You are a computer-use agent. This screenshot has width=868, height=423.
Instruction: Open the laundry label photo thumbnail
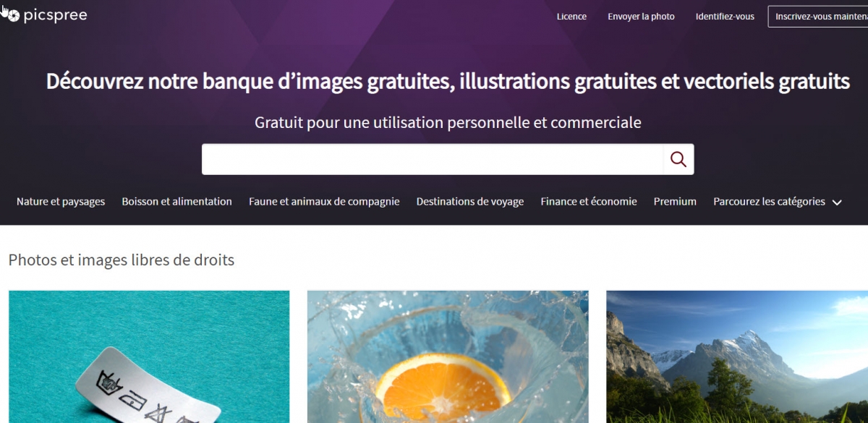point(149,356)
